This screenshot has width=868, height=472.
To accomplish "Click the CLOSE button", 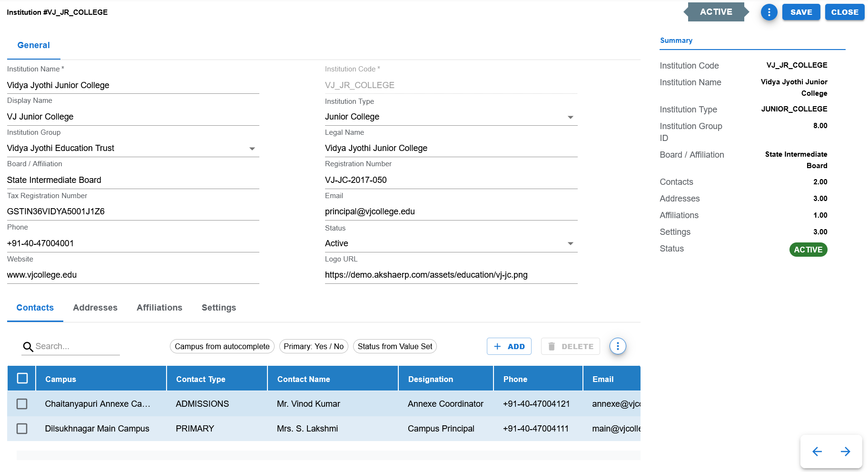I will pyautogui.click(x=845, y=12).
